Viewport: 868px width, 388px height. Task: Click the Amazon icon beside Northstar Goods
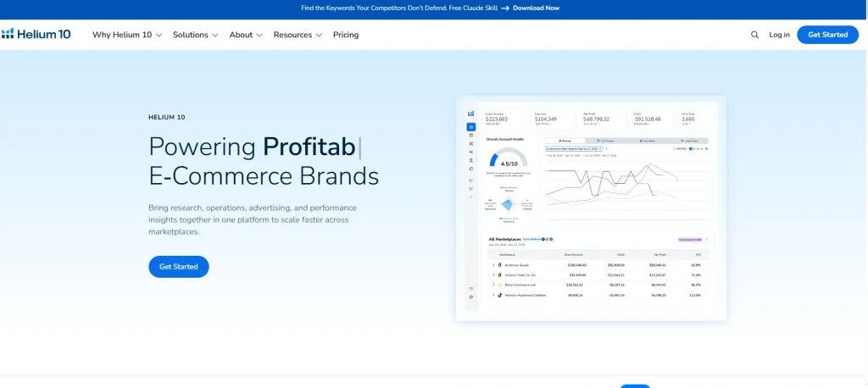click(499, 265)
